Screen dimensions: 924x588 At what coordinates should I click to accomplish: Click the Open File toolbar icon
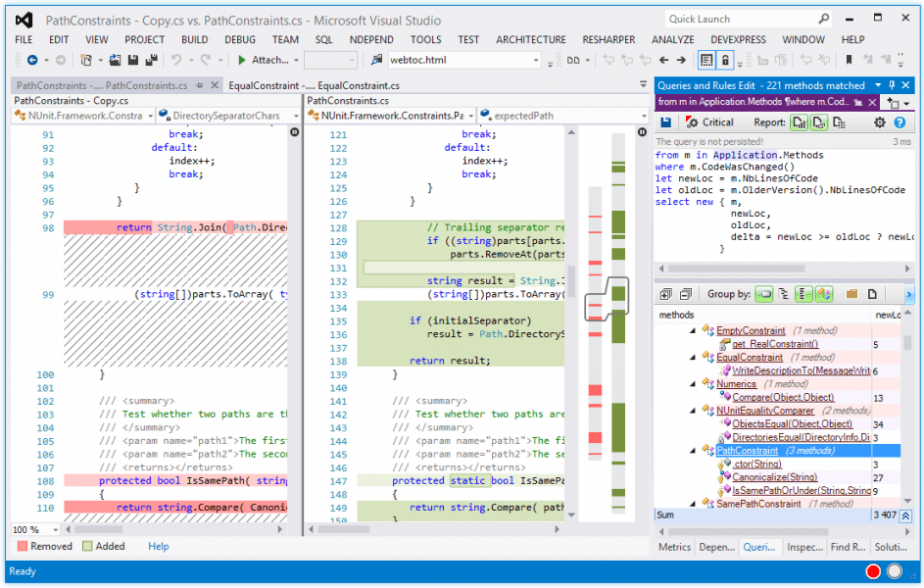[115, 60]
